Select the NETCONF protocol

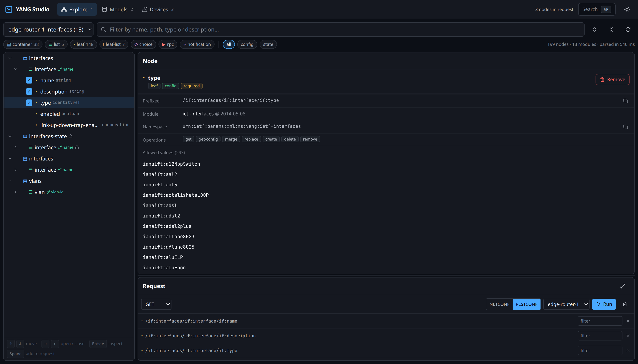click(499, 304)
